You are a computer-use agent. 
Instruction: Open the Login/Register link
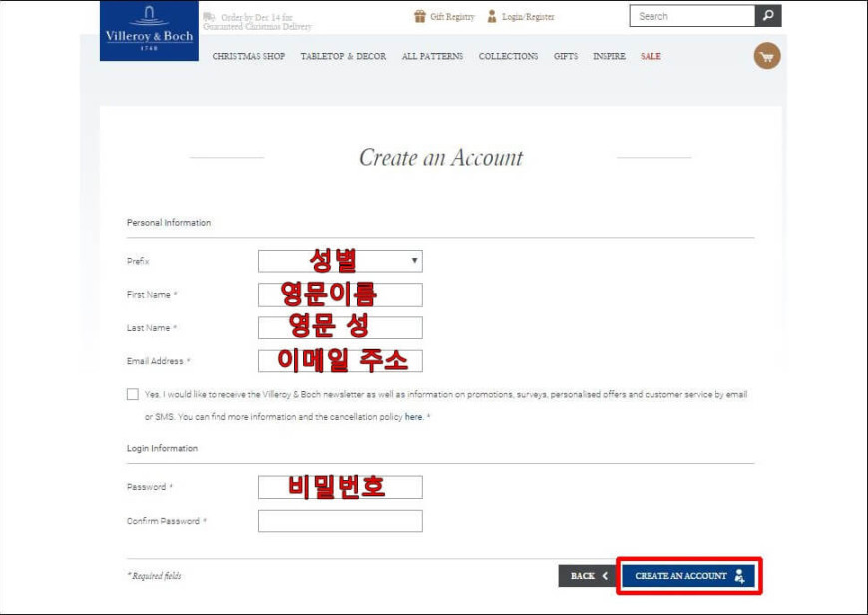[x=528, y=17]
